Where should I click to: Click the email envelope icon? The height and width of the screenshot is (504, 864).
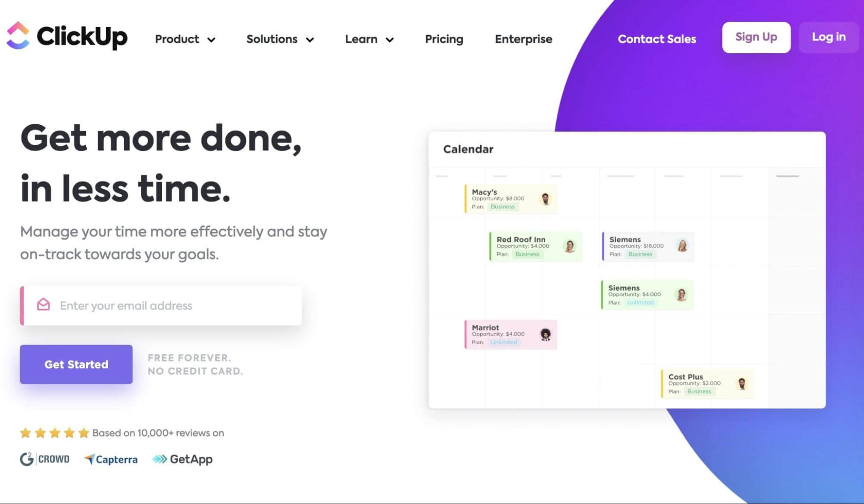coord(42,305)
